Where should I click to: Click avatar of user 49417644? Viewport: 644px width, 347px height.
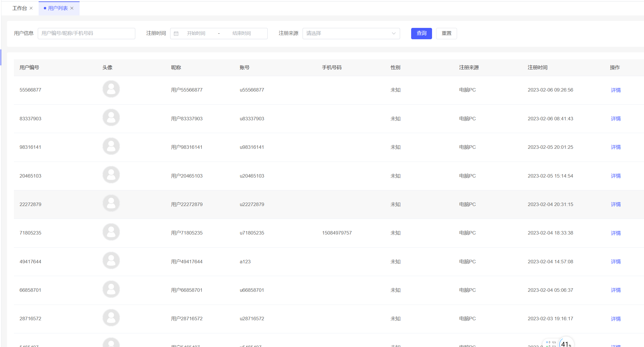point(111,260)
